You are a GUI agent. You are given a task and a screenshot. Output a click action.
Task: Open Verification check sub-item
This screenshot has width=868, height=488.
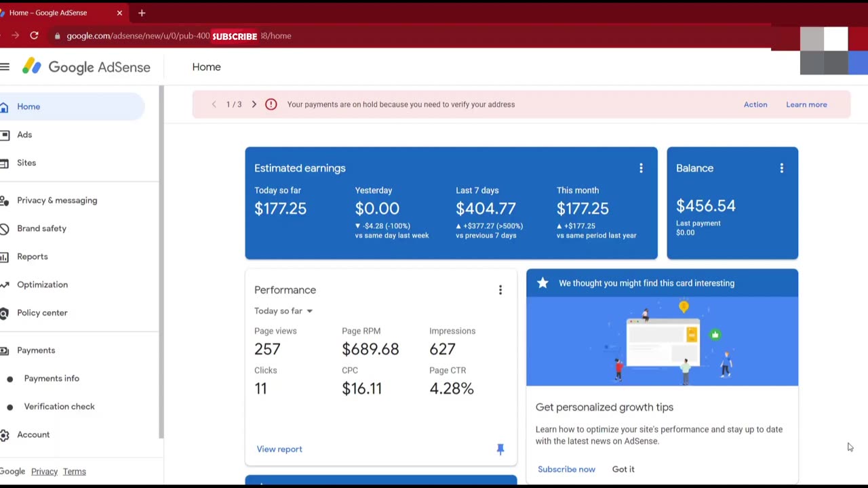click(59, 407)
